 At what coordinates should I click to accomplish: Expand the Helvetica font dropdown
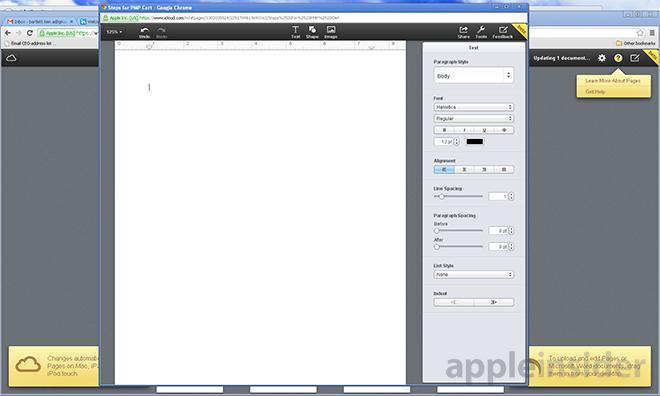[x=474, y=107]
